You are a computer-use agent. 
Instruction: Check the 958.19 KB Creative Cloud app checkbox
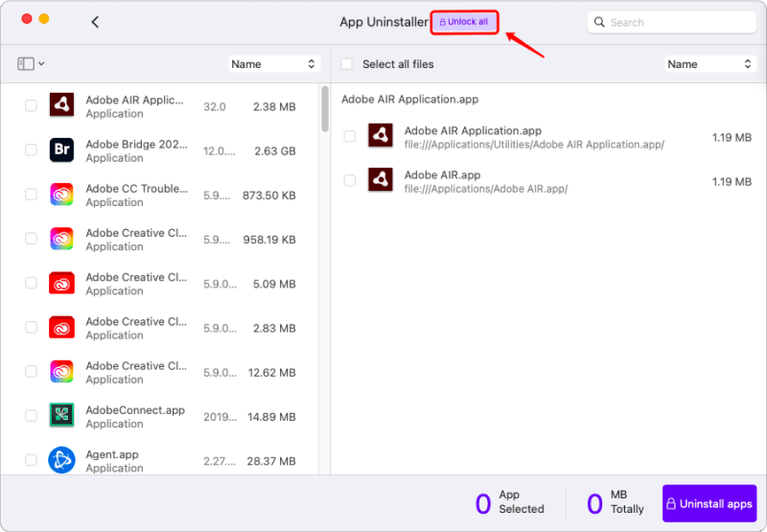31,239
